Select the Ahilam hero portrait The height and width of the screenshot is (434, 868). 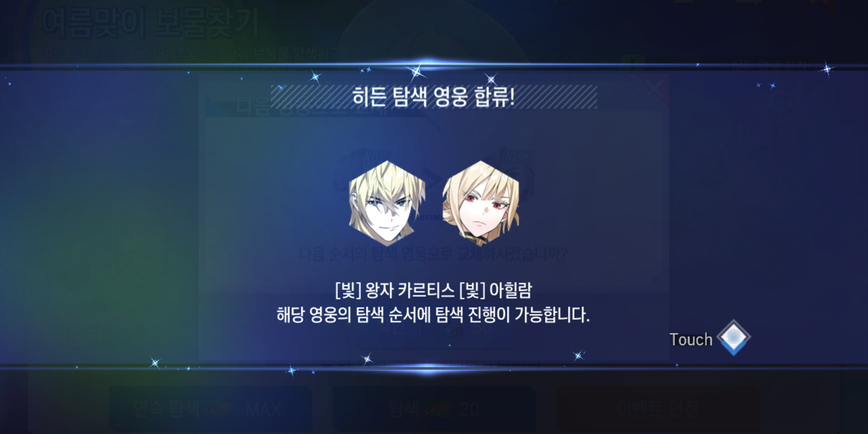coord(481,203)
